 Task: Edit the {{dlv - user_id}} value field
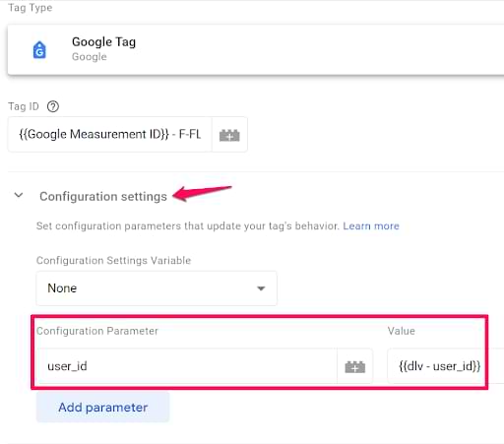(440, 366)
